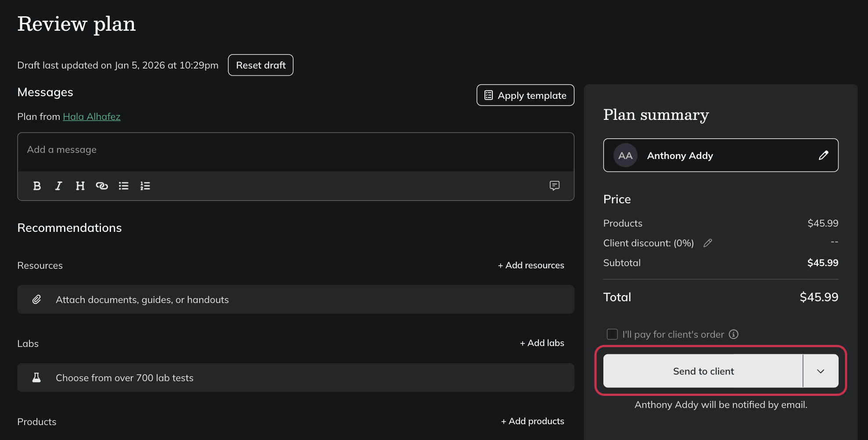The width and height of the screenshot is (868, 440).
Task: Focus the Add a message text field
Action: pos(295,150)
